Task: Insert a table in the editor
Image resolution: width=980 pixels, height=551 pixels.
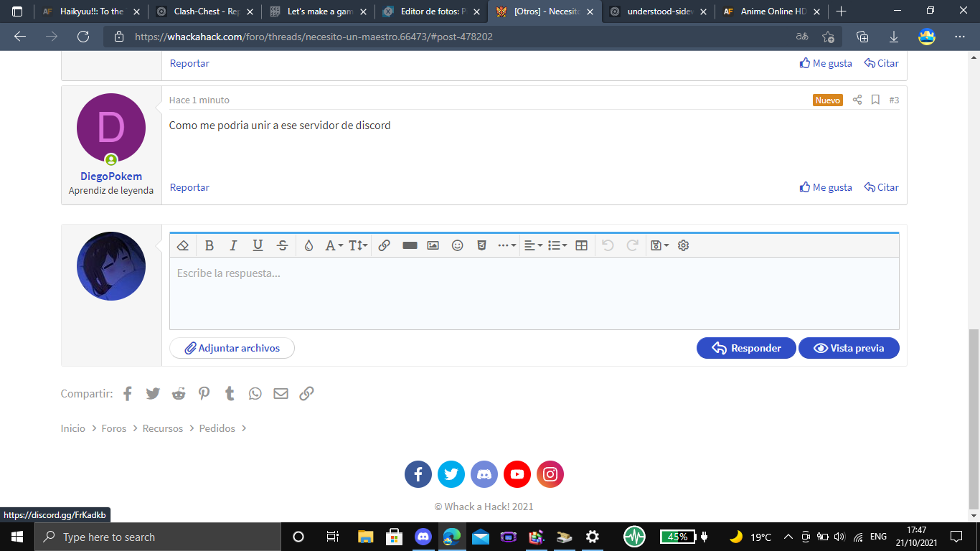Action: click(582, 245)
